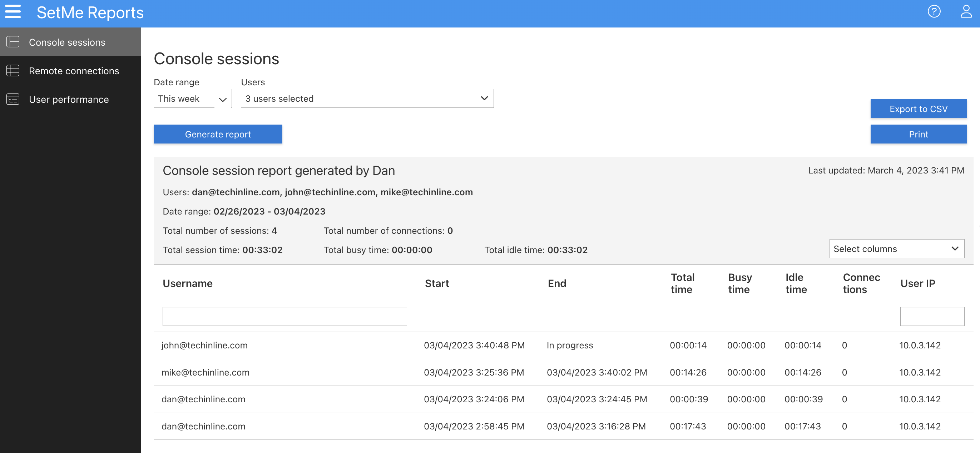Click the User performance sidebar icon
This screenshot has width=980, height=453.
coord(13,99)
